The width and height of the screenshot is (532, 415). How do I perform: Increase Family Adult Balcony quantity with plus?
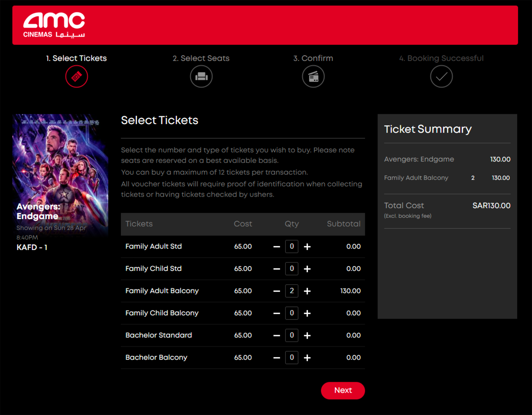click(x=307, y=291)
